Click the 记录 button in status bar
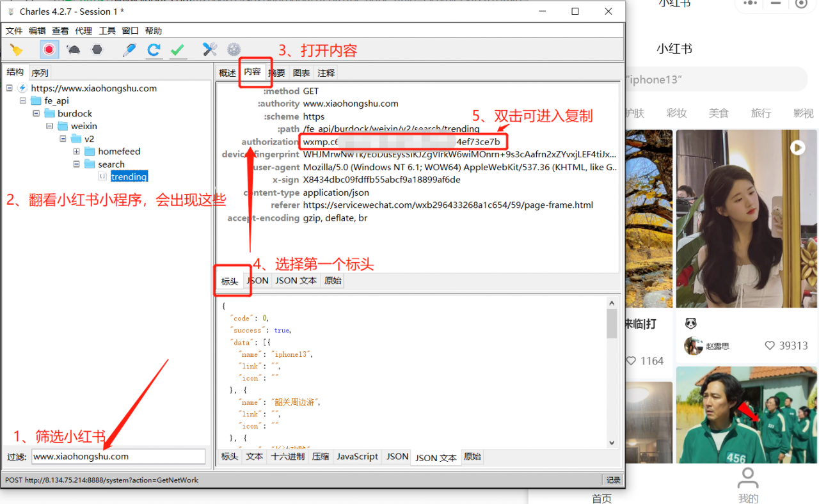Image resolution: width=819 pixels, height=504 pixels. [613, 480]
